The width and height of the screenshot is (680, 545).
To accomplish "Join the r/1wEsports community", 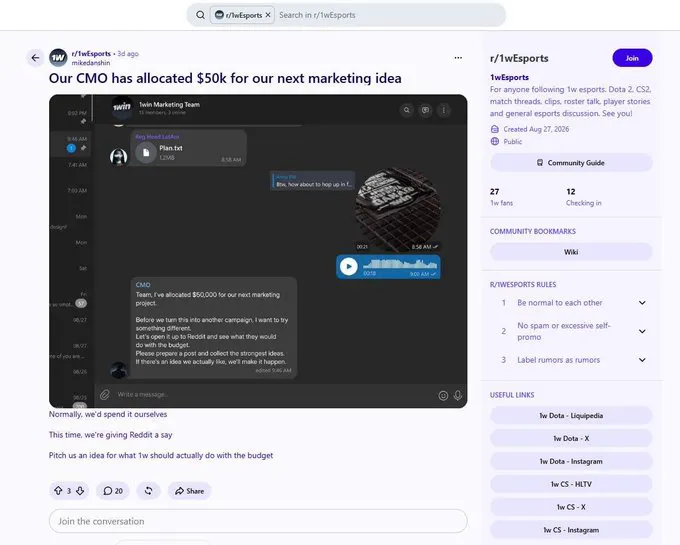I will (x=632, y=58).
